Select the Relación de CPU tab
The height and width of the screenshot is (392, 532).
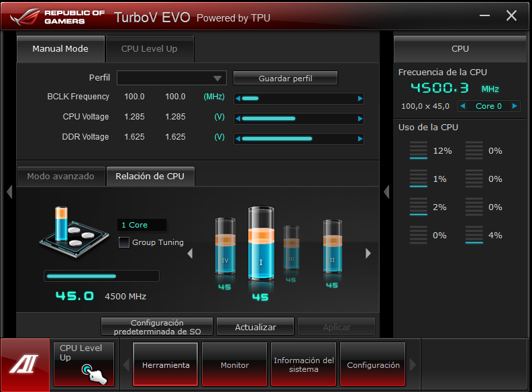coord(150,177)
